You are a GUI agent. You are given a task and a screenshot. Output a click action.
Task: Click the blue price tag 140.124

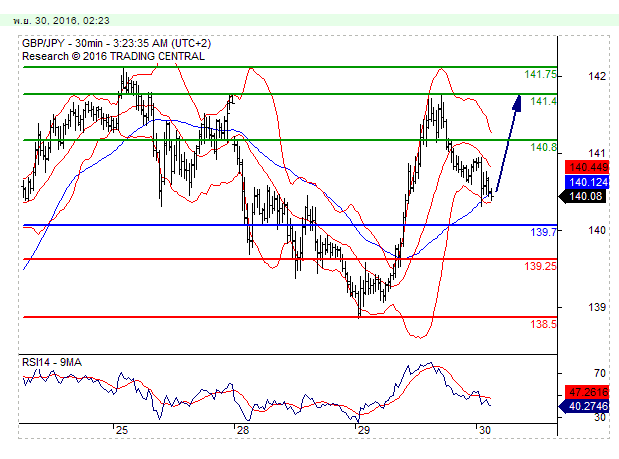[x=587, y=182]
